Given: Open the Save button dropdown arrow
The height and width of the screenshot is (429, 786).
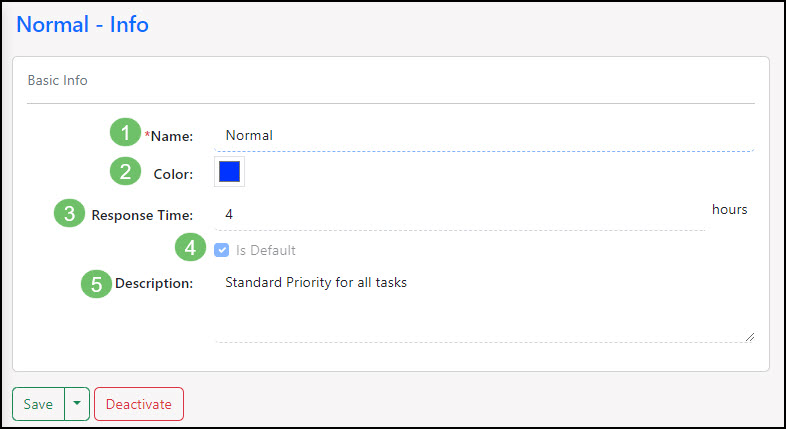Looking at the screenshot, I should (x=77, y=404).
